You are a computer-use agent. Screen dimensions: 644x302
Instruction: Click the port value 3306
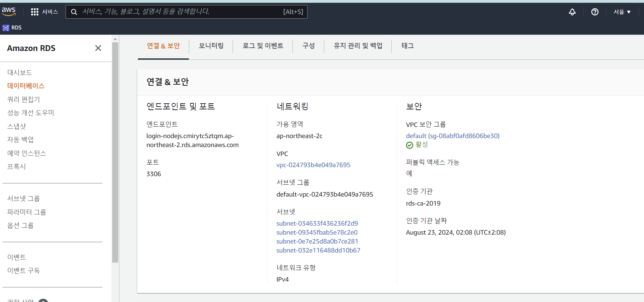point(154,174)
